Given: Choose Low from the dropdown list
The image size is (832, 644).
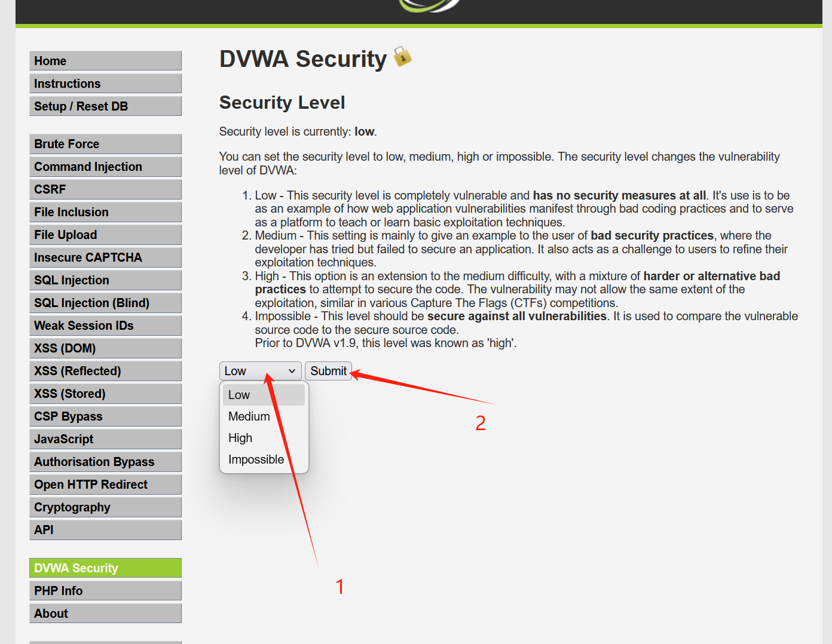Looking at the screenshot, I should coord(264,395).
